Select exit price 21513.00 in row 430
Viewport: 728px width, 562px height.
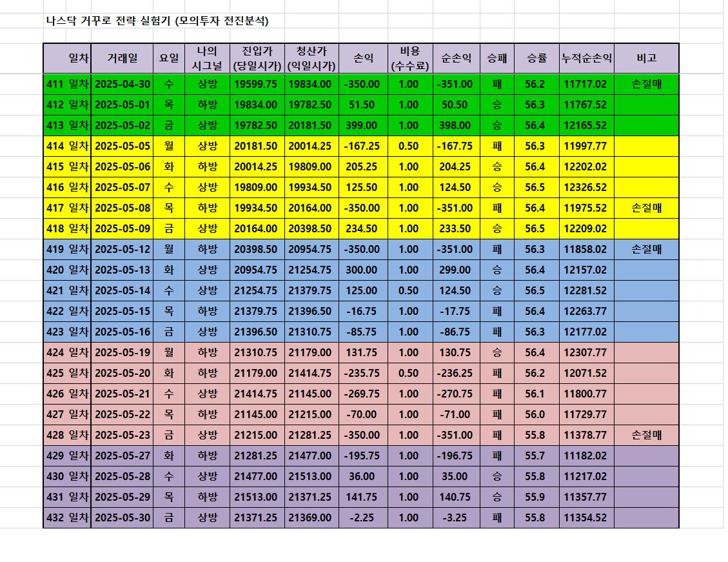pyautogui.click(x=311, y=477)
